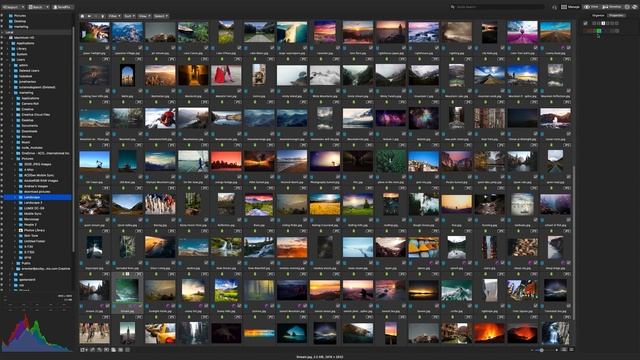Click the fifth icon in the bottom toolbar
The height and width of the screenshot is (360, 640).
point(113,350)
